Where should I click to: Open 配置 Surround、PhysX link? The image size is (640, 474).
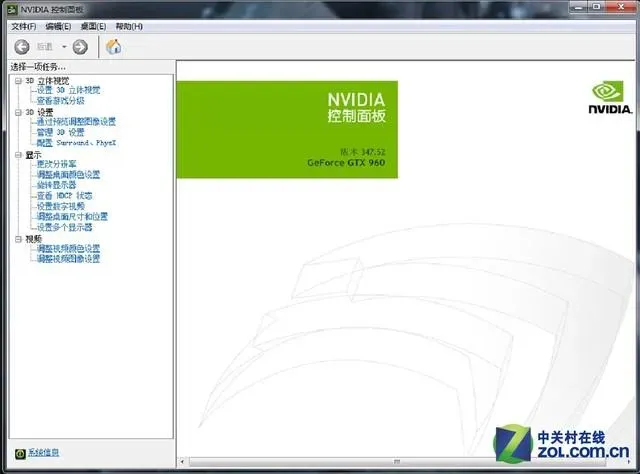tap(76, 143)
